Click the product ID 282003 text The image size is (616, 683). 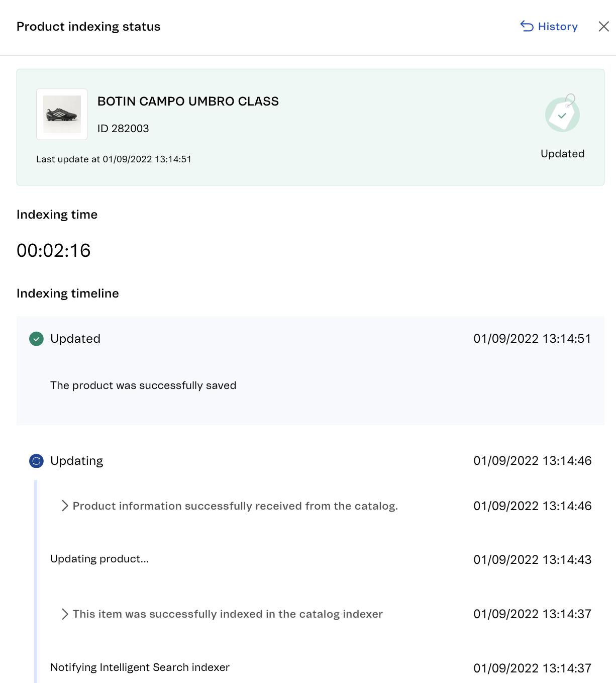(x=123, y=129)
